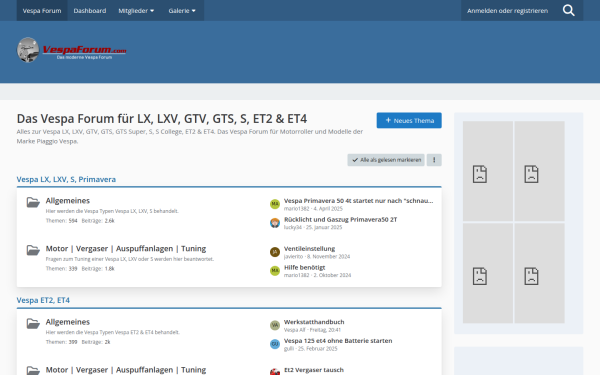This screenshot has height=375, width=600.
Task: Click the Neues Thema button
Action: 409,120
